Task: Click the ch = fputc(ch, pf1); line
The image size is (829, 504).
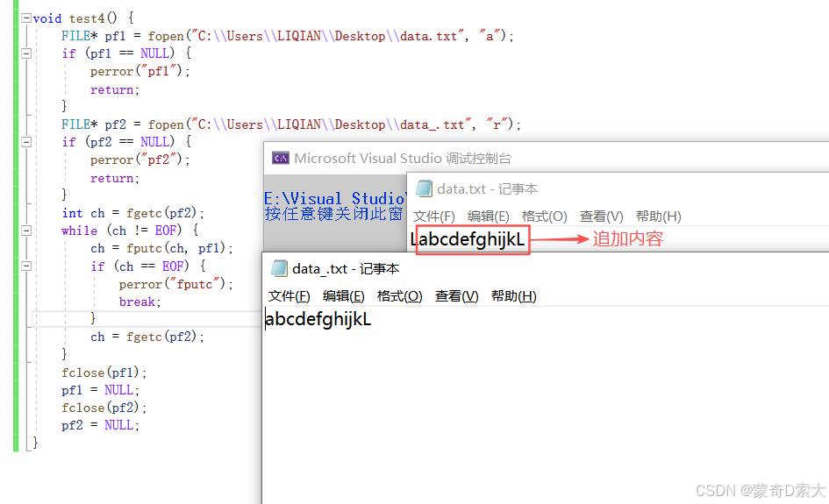Action: click(x=161, y=248)
